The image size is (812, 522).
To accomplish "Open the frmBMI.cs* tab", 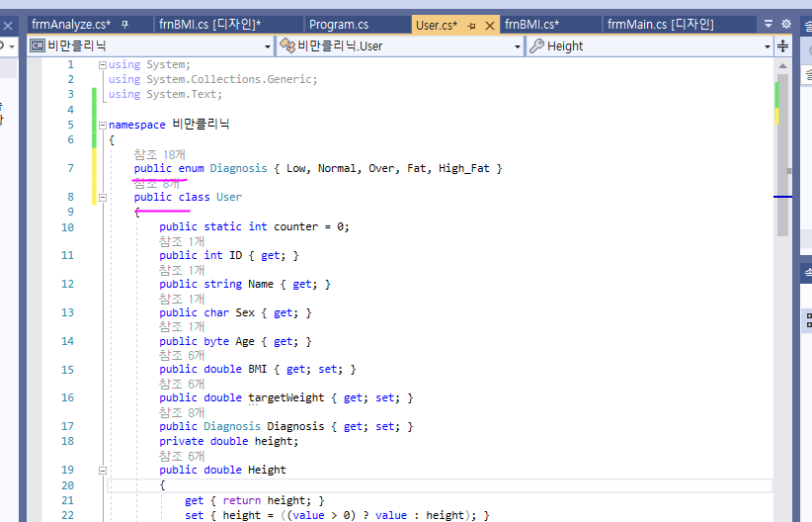I will 531,25.
